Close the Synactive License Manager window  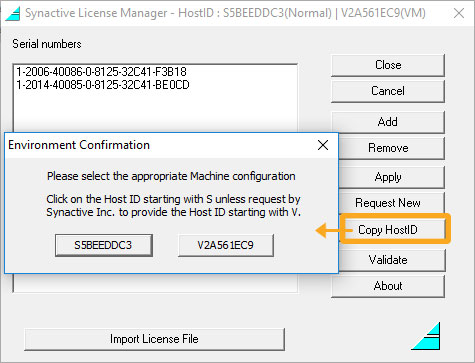tap(459, 13)
